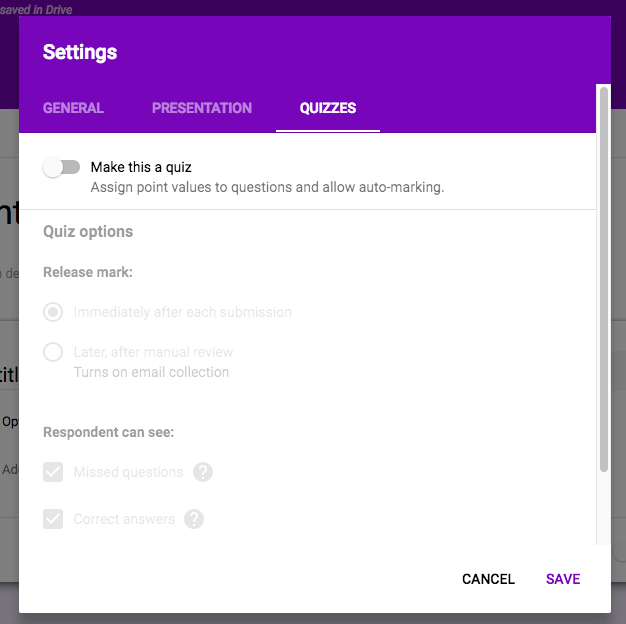
Task: Select Immediately after each submission radio button
Action: (x=53, y=312)
